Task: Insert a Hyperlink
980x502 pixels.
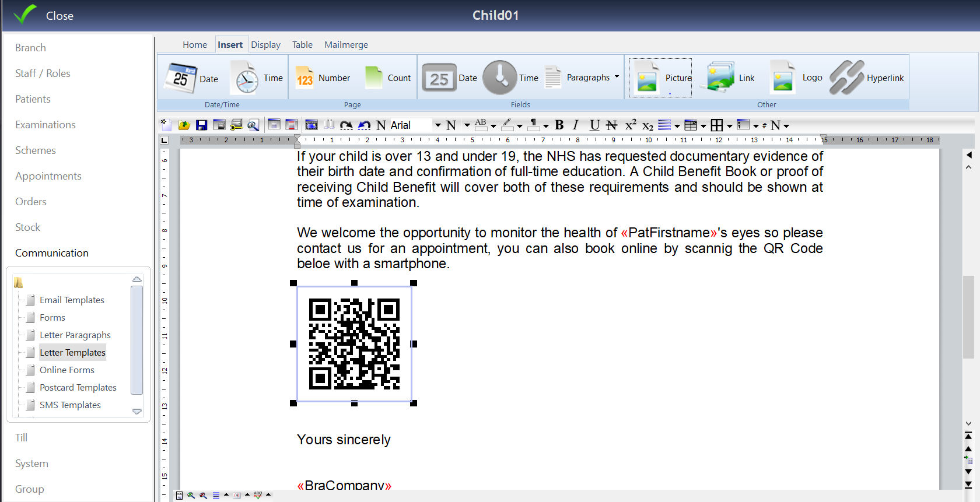Action: 867,78
